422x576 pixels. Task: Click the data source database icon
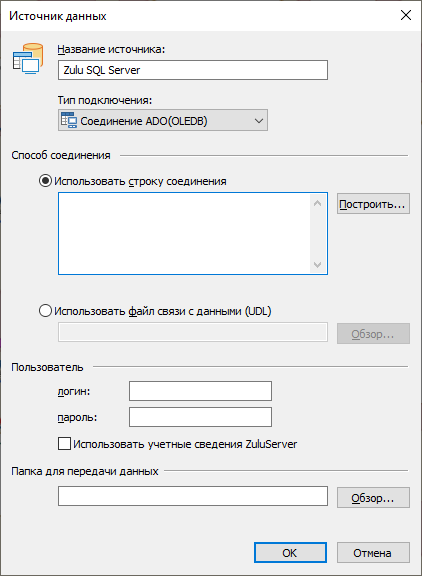(28, 59)
